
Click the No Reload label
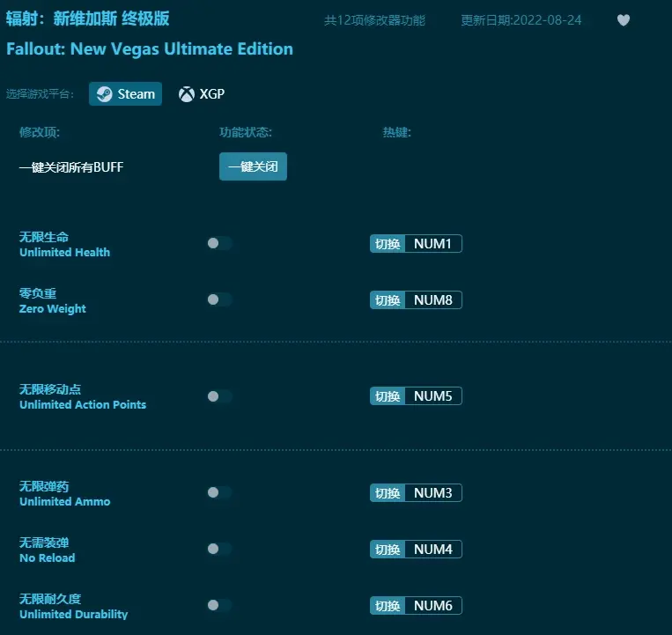tap(48, 557)
